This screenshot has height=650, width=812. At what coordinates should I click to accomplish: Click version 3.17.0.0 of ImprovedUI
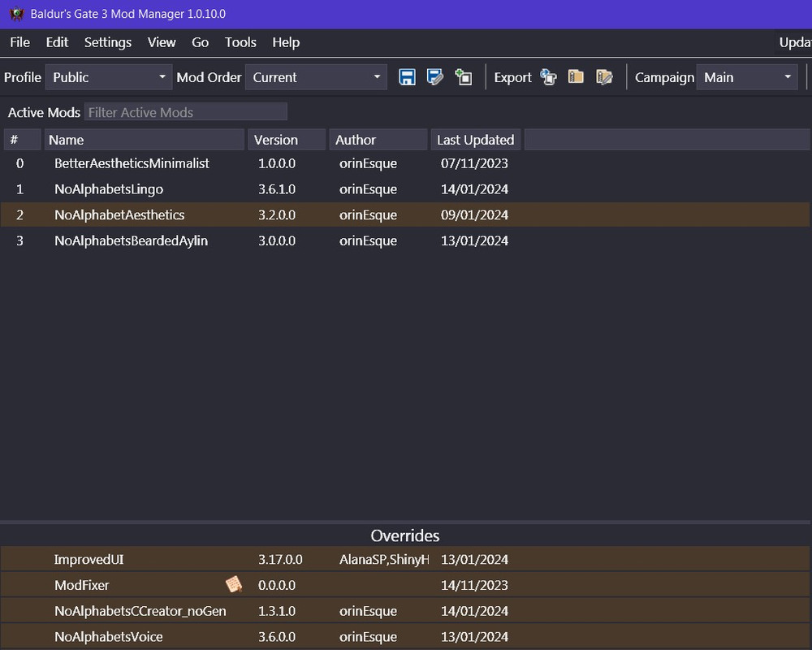pos(280,559)
